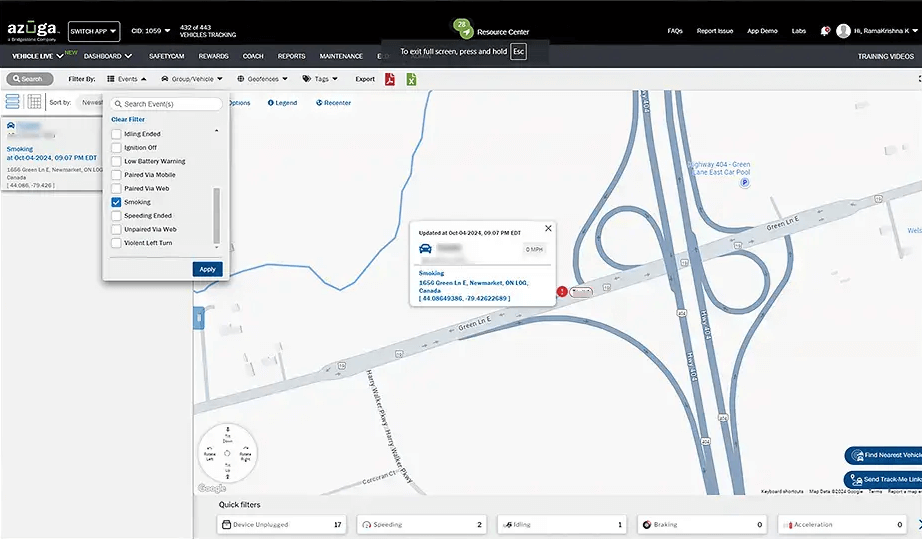Click the Clear Filter link

128,119
